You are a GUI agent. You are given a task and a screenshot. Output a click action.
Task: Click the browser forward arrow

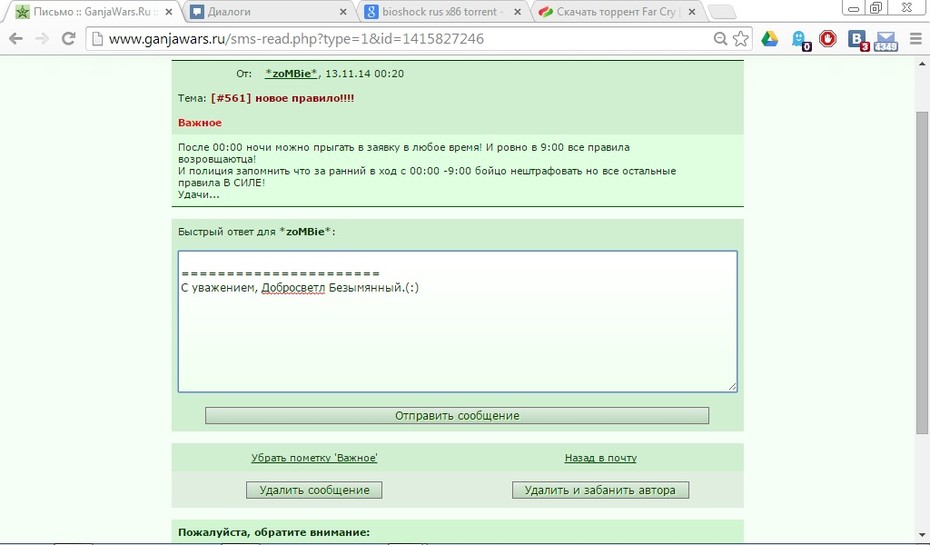(x=42, y=39)
